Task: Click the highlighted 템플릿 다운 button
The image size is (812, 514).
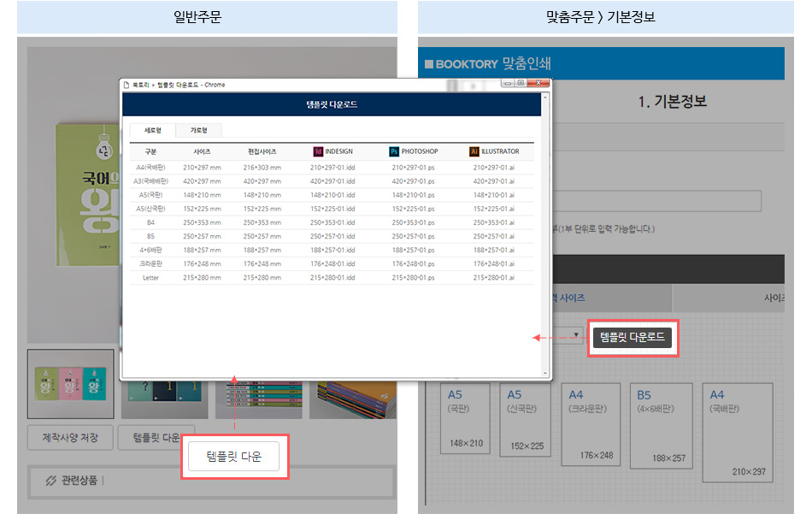Action: coord(233,456)
